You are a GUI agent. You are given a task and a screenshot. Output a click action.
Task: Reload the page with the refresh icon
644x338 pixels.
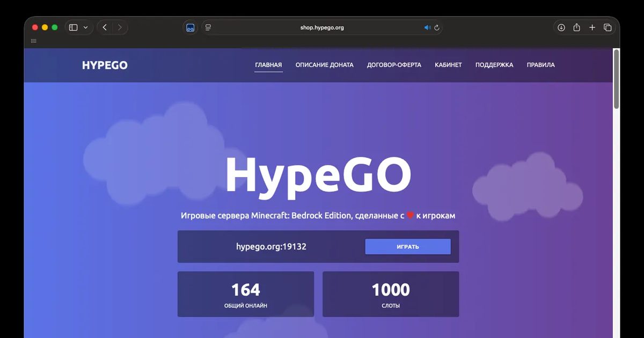point(437,27)
